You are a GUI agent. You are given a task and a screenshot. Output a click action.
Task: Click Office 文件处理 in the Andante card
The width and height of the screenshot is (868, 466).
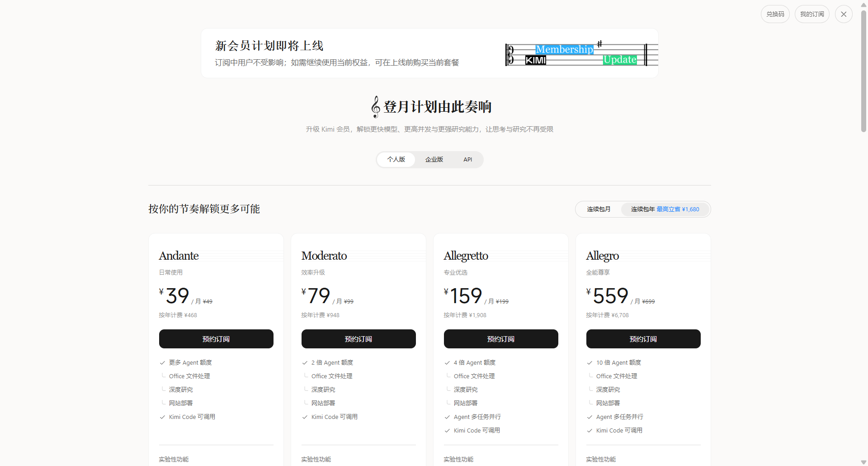click(189, 376)
